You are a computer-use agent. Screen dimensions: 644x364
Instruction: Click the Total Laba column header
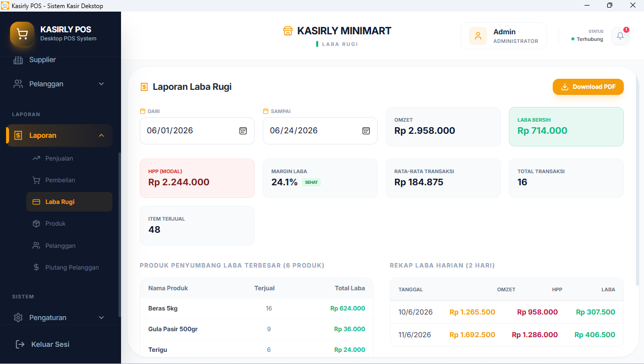tap(350, 288)
